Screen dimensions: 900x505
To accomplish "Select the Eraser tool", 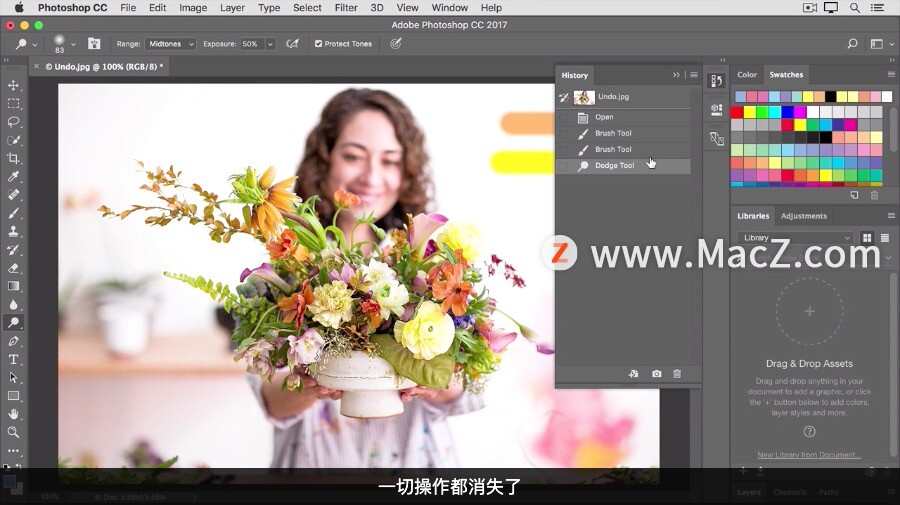I will click(x=13, y=268).
